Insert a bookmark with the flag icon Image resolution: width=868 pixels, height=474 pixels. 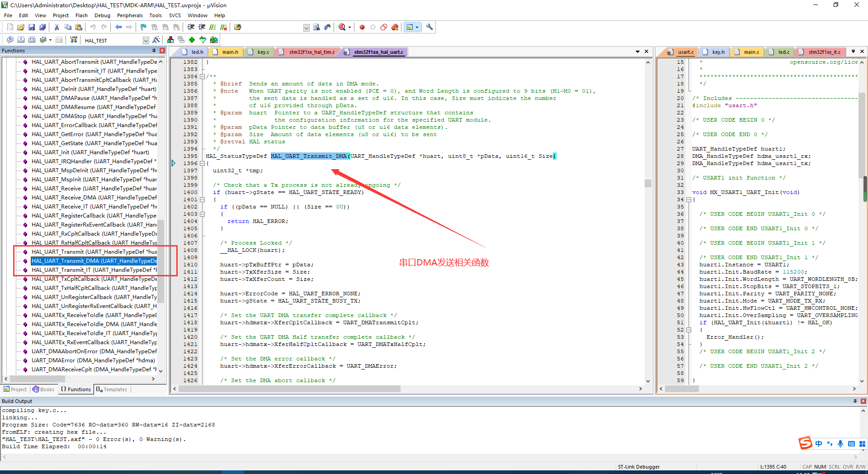coord(143,27)
